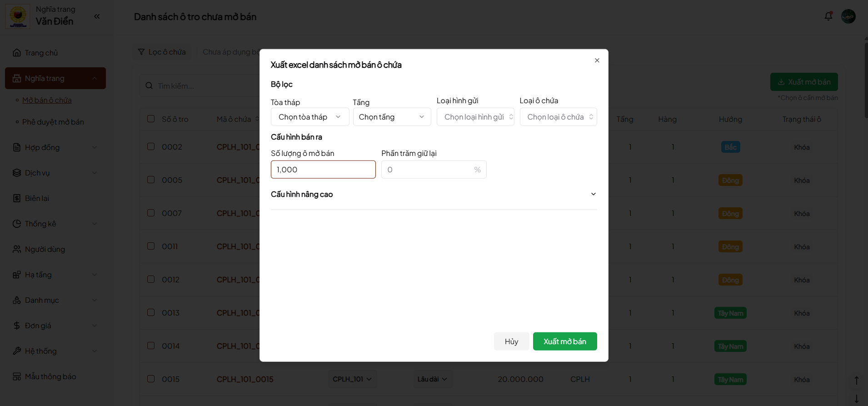This screenshot has width=868, height=406.
Task: Open Phê duyệt mở bán menu item
Action: pos(53,122)
